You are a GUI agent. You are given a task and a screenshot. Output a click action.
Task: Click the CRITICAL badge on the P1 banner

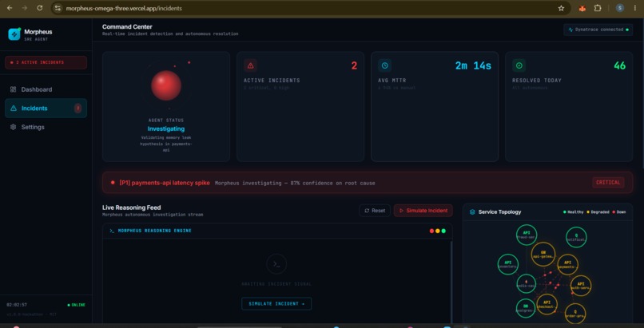(x=608, y=183)
